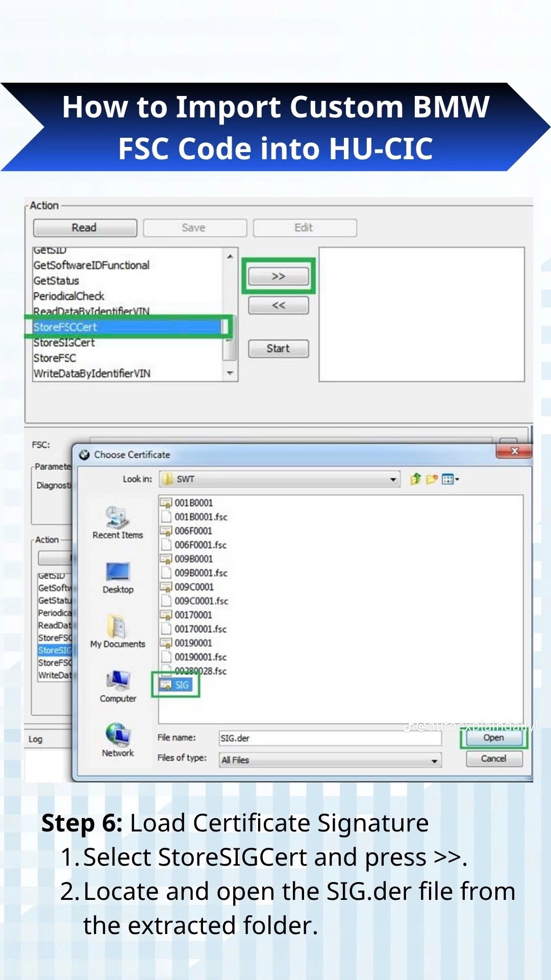Select certificate file 009B0001

point(187,559)
